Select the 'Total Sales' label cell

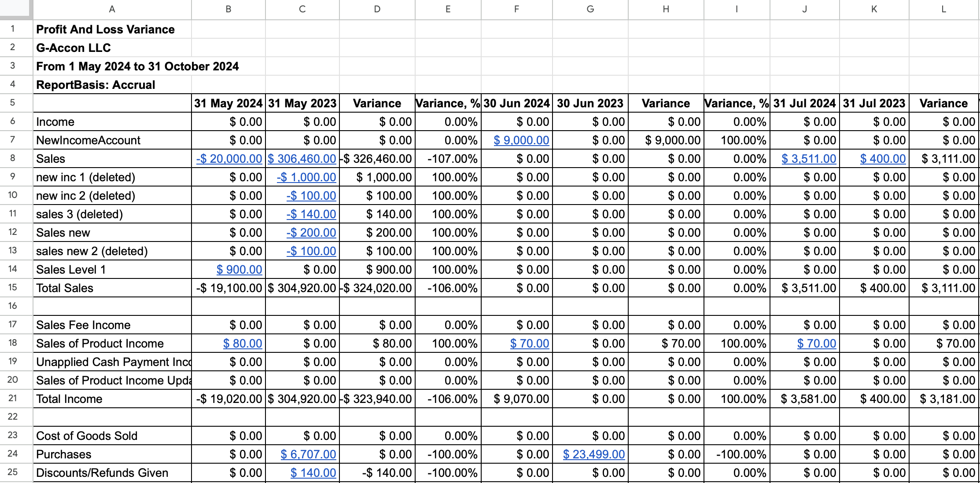pos(112,288)
